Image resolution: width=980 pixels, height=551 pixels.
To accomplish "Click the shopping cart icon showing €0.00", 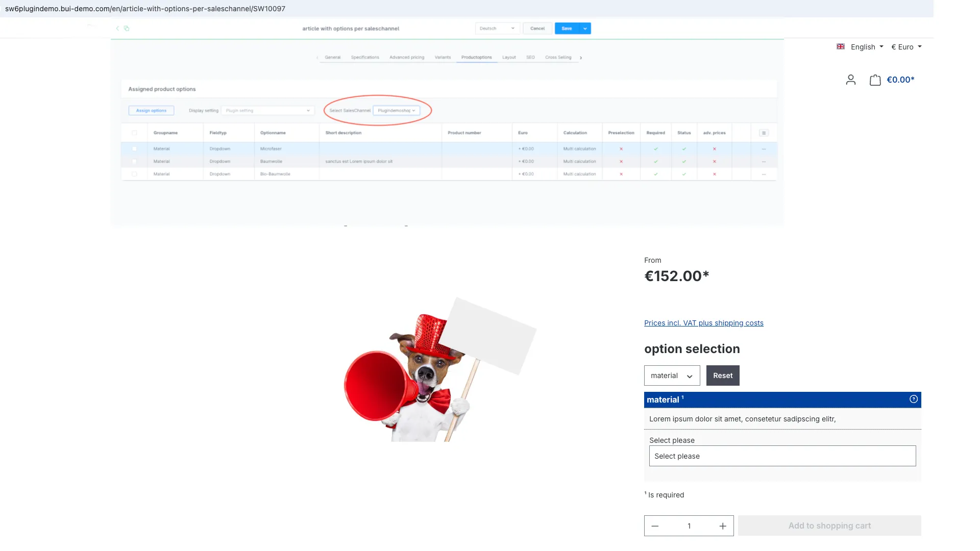I will [x=875, y=80].
